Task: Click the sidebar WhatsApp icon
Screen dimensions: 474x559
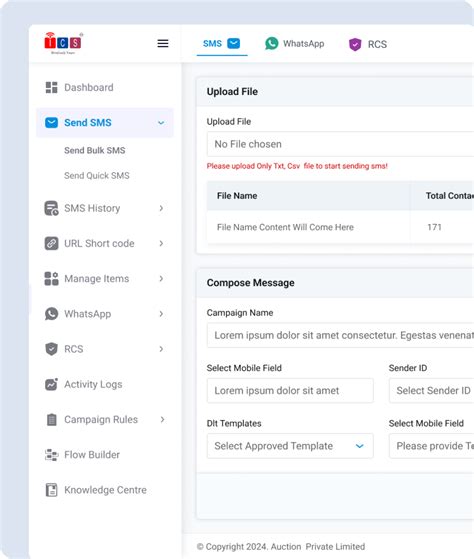Action: (51, 314)
